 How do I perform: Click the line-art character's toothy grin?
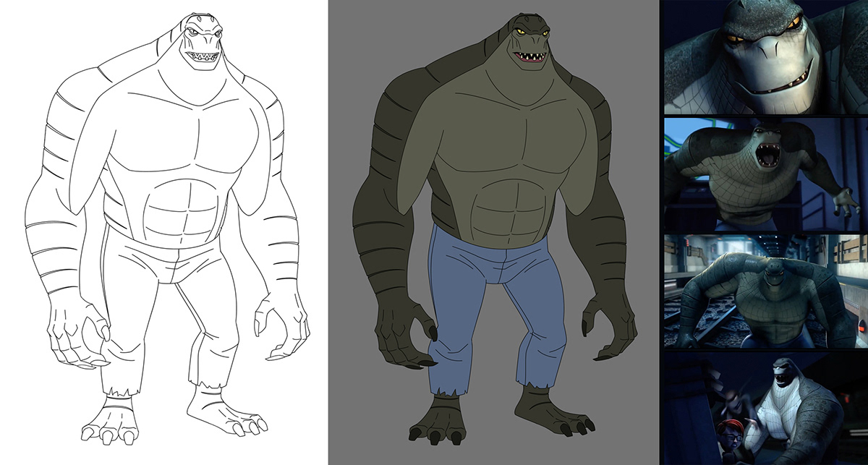[x=199, y=56]
